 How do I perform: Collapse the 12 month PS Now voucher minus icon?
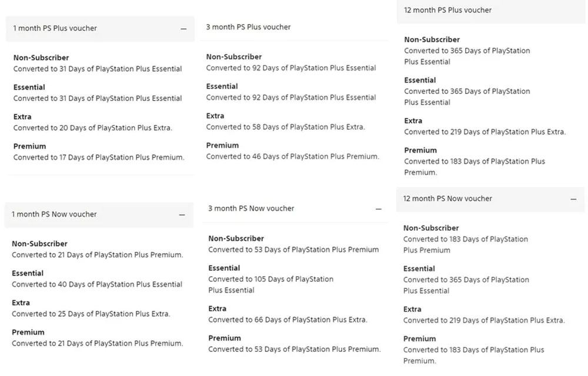coord(573,199)
